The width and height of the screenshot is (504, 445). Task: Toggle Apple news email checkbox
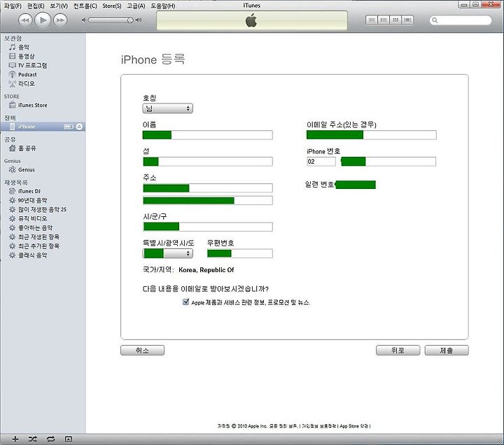(185, 302)
